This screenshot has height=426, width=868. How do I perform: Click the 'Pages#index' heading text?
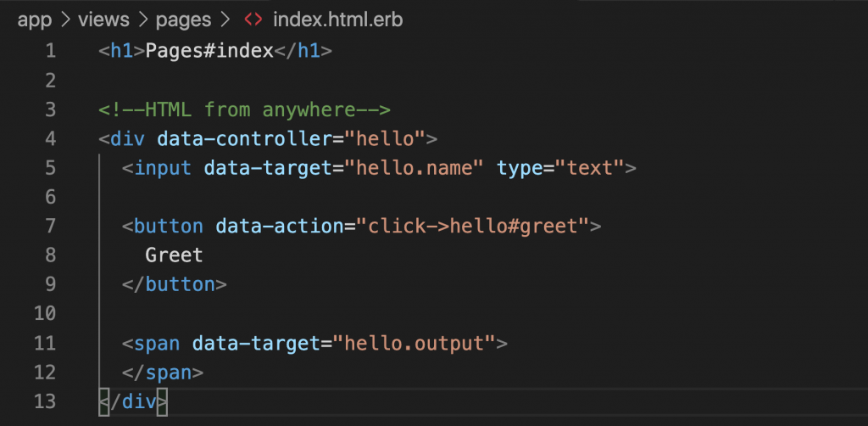209,51
